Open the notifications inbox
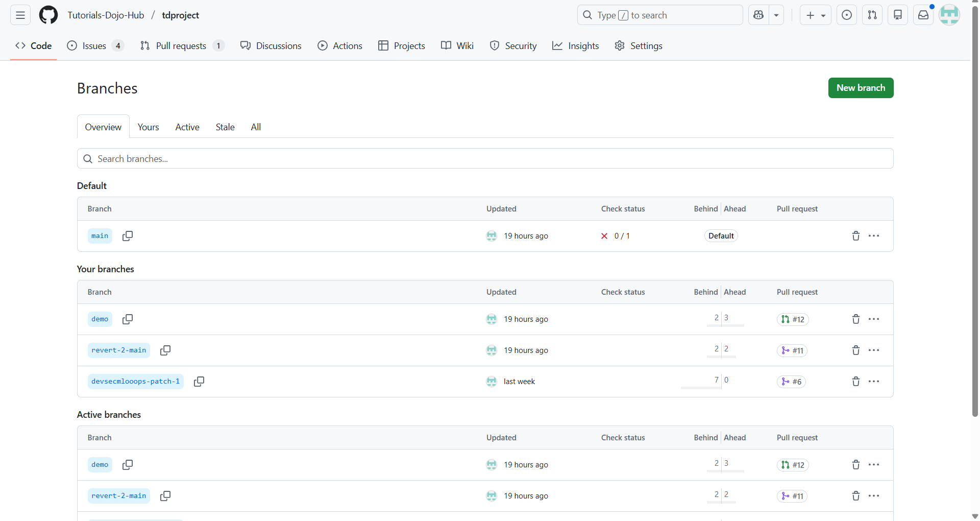Image resolution: width=980 pixels, height=521 pixels. click(x=923, y=15)
